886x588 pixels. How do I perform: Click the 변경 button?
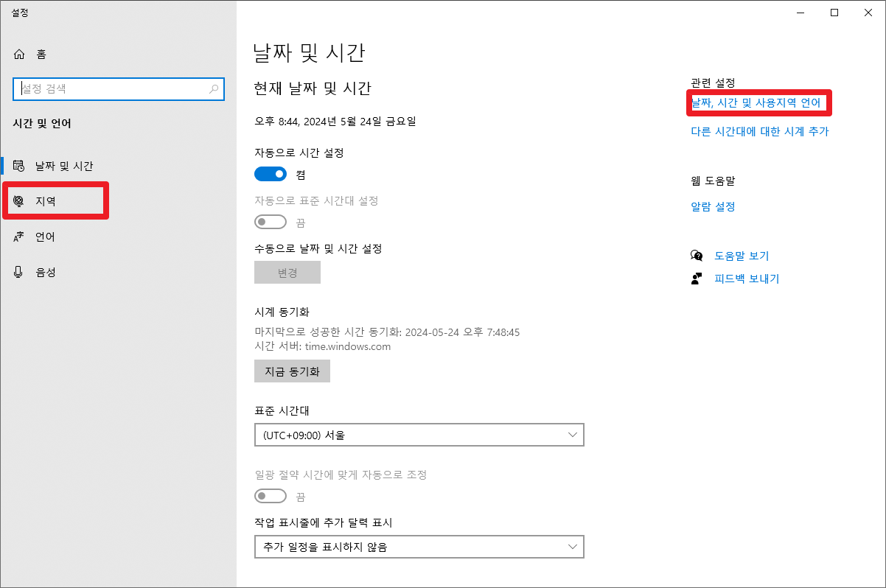click(x=287, y=272)
